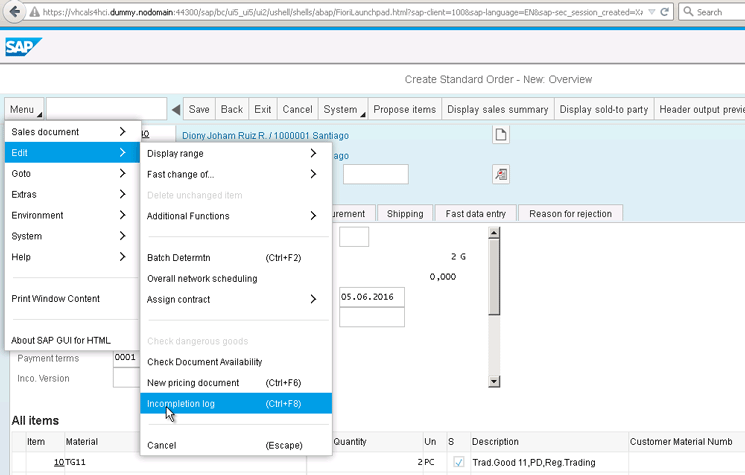This screenshot has height=475, width=745.
Task: Open customer link Diony Joham Ruiz R.
Action: pos(266,136)
